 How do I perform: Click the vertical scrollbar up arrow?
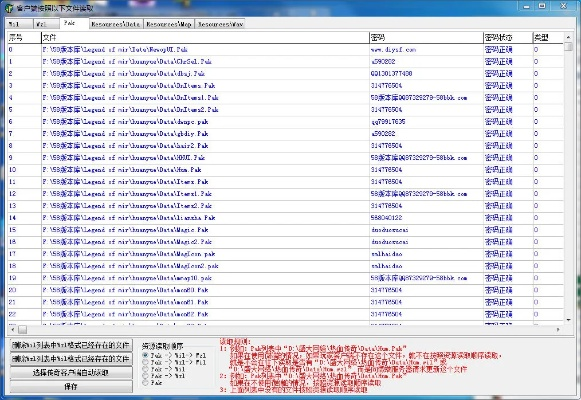[x=568, y=37]
